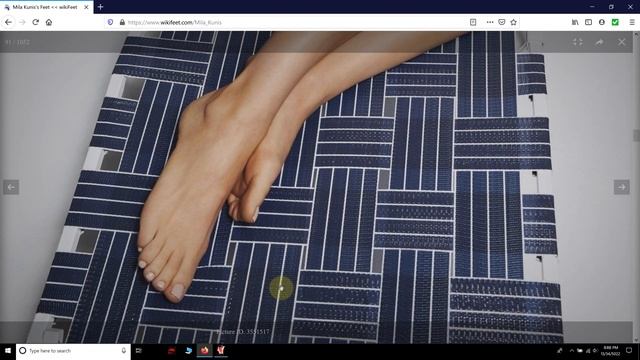
Task: Close the image lightbox viewer
Action: point(622,42)
